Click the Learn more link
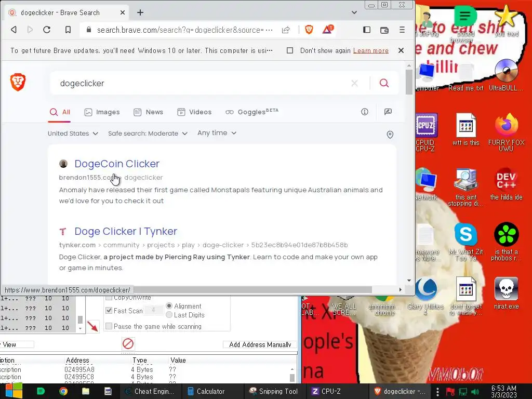 pyautogui.click(x=371, y=50)
